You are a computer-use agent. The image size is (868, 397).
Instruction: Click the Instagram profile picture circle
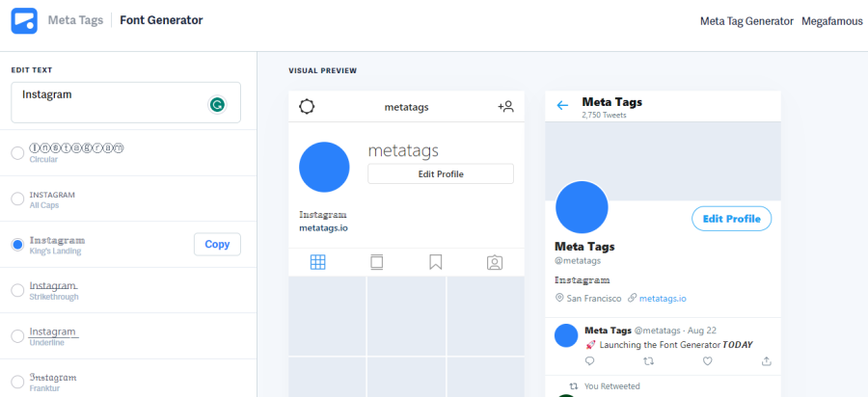pyautogui.click(x=324, y=167)
